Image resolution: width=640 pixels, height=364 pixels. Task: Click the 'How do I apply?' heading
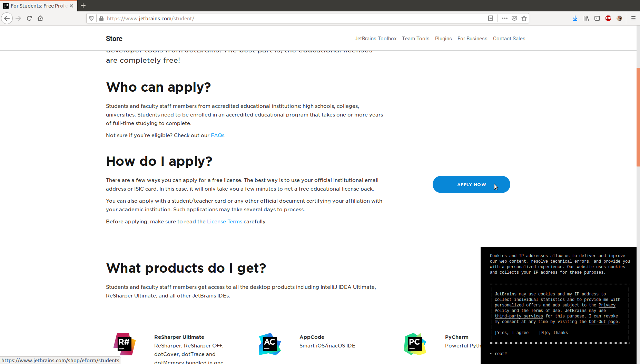[159, 161]
